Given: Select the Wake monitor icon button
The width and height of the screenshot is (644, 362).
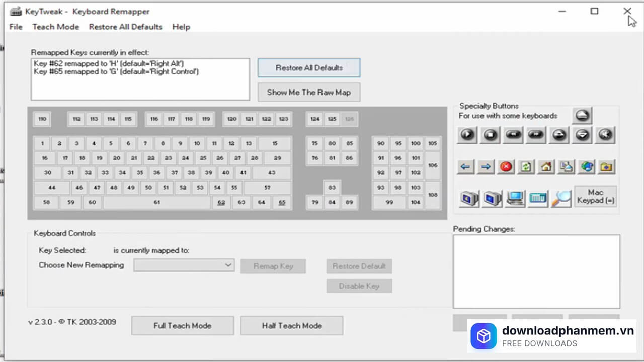Looking at the screenshot, I should pyautogui.click(x=492, y=198).
